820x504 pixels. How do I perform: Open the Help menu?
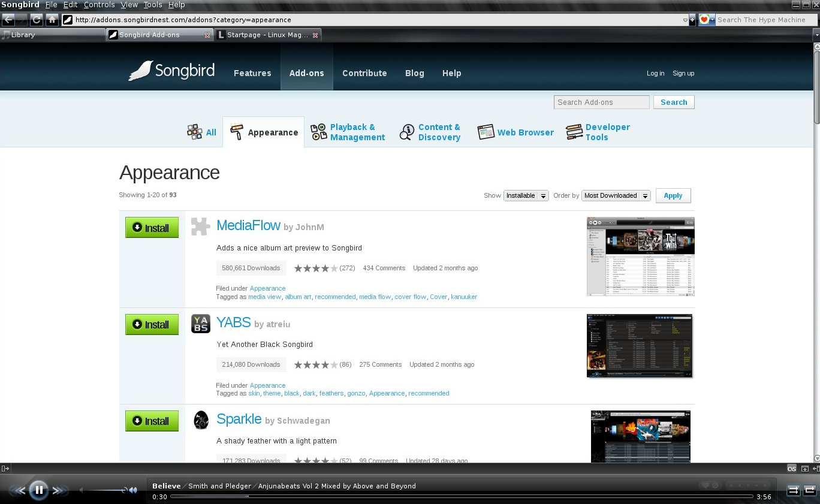(176, 5)
